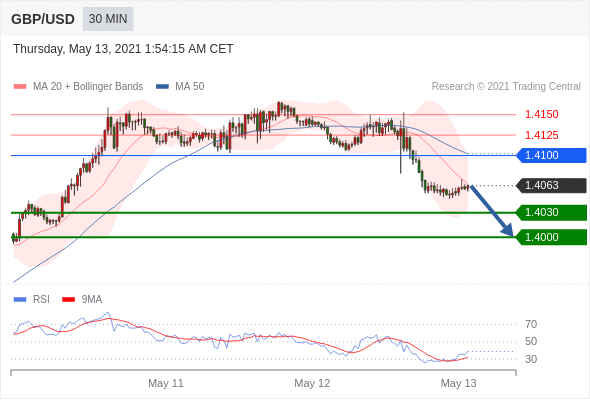Click the blue downward trend arrow
The image size is (590, 400).
(492, 211)
